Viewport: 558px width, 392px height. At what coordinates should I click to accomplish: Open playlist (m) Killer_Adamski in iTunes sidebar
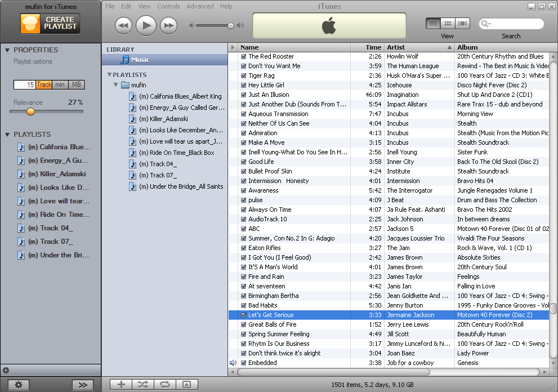point(159,119)
